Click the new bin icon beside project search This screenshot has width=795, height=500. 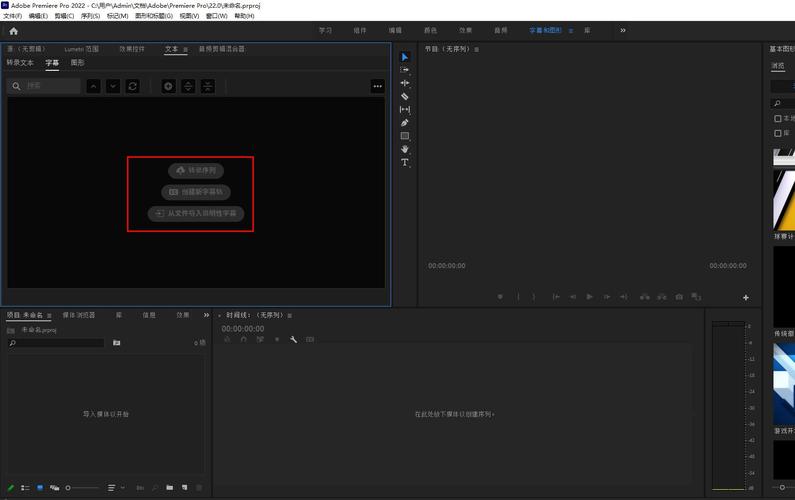pyautogui.click(x=117, y=343)
